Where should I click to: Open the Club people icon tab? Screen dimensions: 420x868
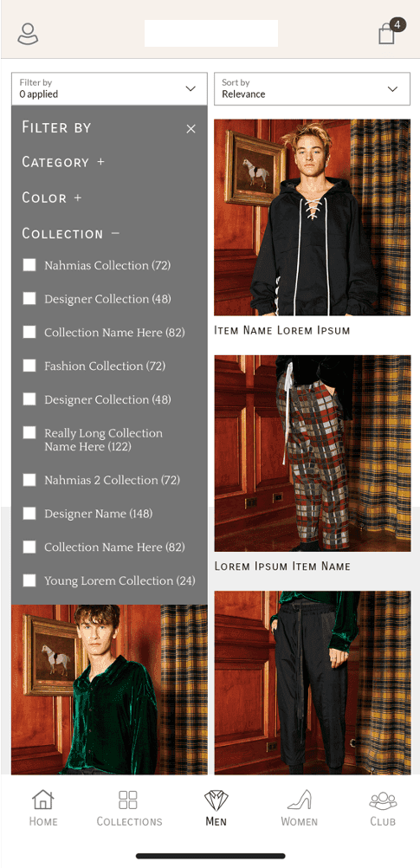click(x=383, y=808)
